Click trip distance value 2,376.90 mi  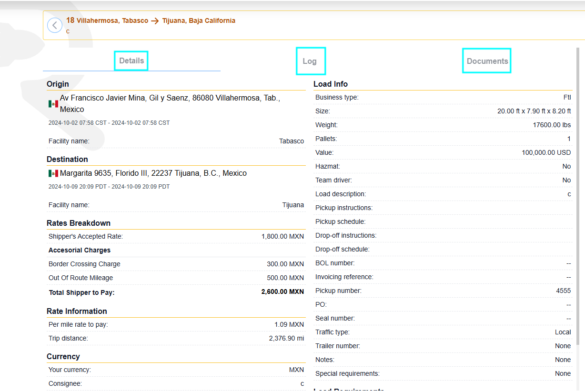pos(286,338)
